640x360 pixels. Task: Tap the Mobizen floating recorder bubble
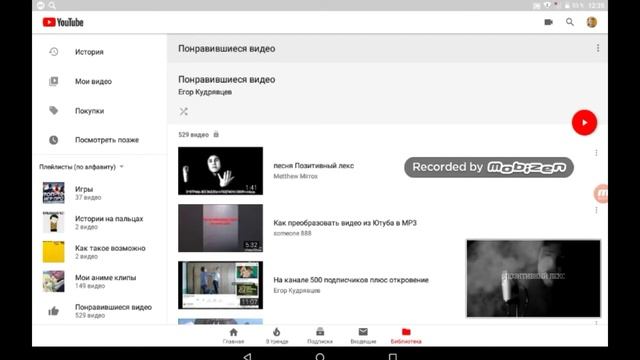coord(601,193)
